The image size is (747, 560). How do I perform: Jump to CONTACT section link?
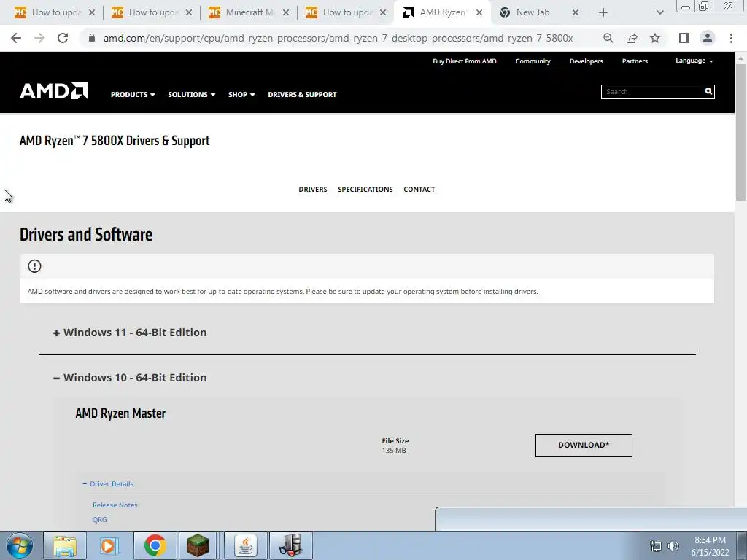click(419, 189)
